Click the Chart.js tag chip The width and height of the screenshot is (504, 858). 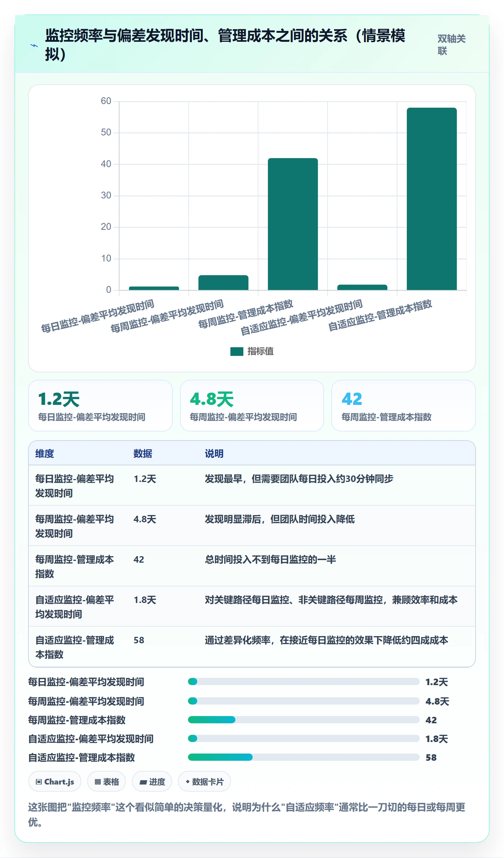click(55, 781)
